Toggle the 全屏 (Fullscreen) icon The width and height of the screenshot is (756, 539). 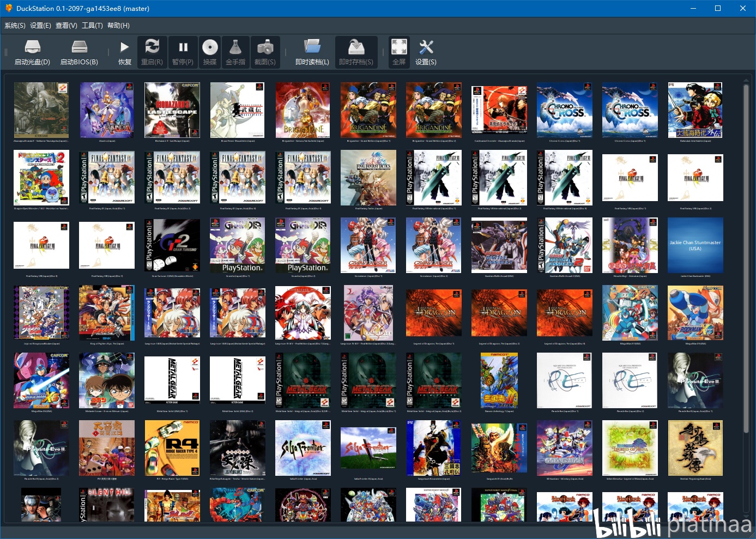coord(399,47)
